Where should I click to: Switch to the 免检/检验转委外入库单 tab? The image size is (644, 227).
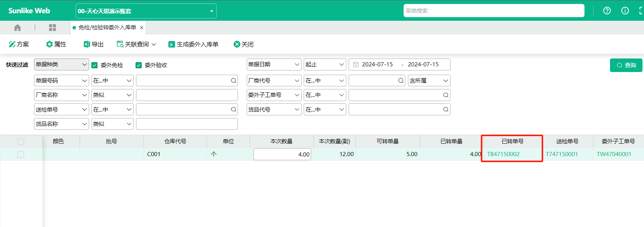[x=107, y=28]
